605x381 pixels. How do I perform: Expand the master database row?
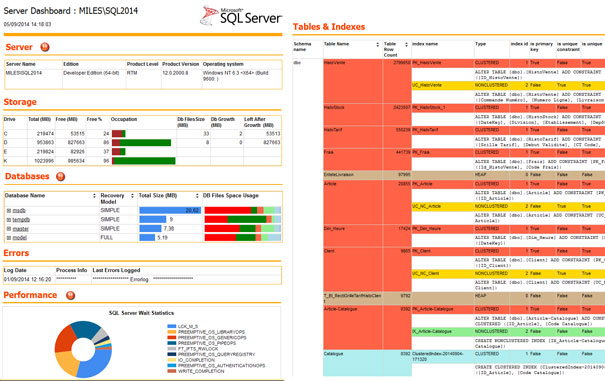click(8, 229)
